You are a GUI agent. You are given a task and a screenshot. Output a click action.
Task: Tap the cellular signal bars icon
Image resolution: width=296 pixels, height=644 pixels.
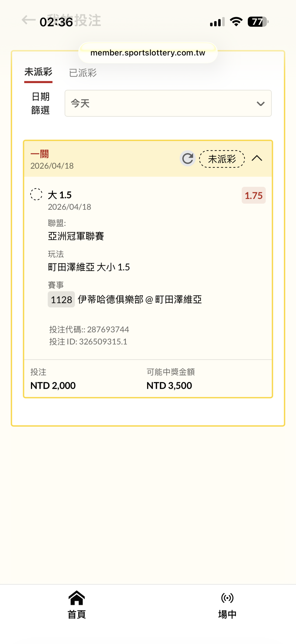(x=217, y=22)
